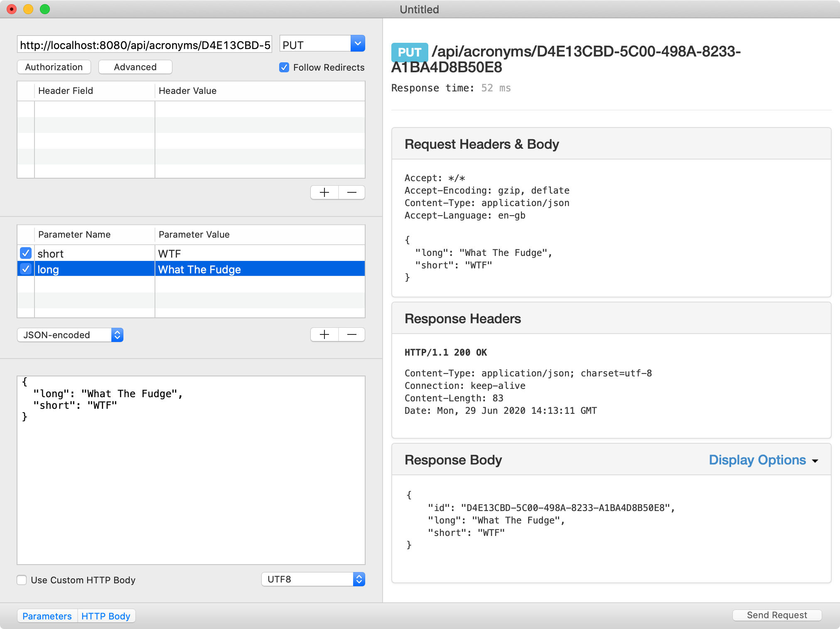The height and width of the screenshot is (629, 840).
Task: Switch to the HTTP Body tab
Action: coord(105,616)
